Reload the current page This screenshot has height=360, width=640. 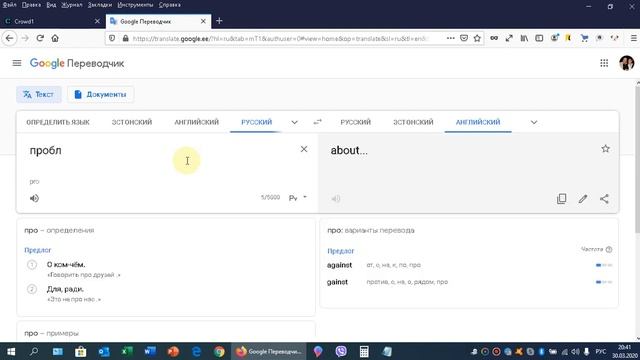click(40, 38)
